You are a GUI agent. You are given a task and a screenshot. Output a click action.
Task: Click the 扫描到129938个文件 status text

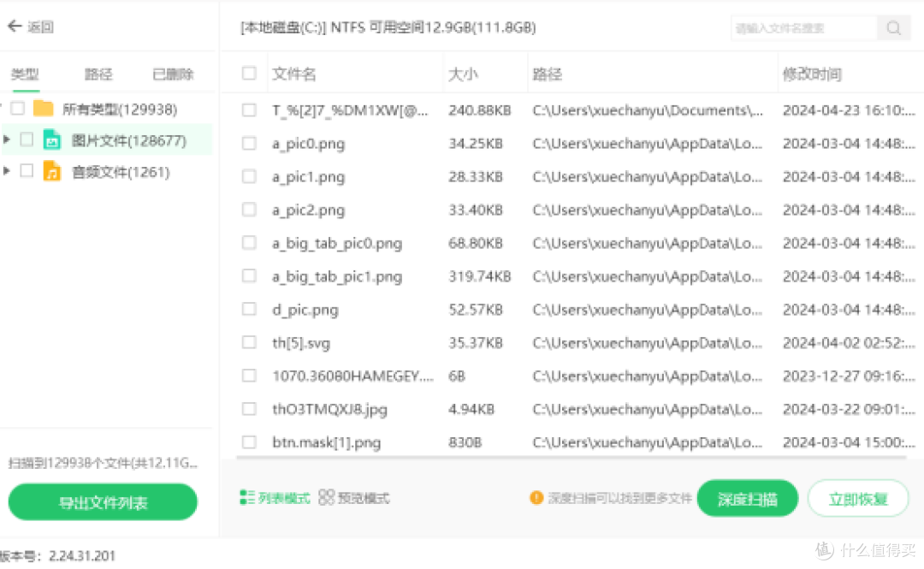[104, 463]
